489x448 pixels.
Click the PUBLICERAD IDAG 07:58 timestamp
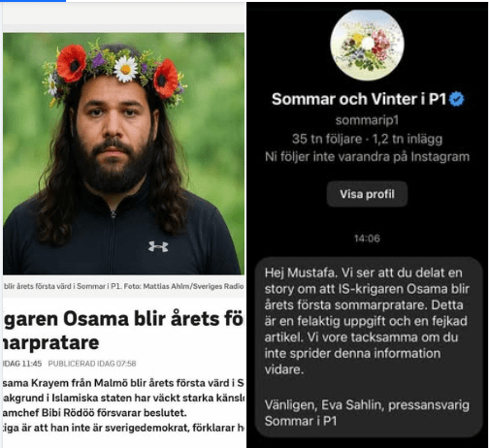tap(92, 364)
